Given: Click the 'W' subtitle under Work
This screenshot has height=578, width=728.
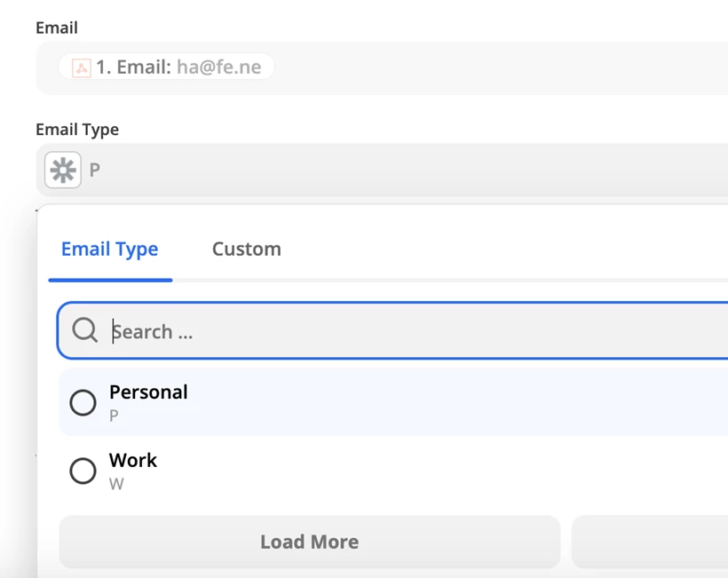Looking at the screenshot, I should pos(116,484).
